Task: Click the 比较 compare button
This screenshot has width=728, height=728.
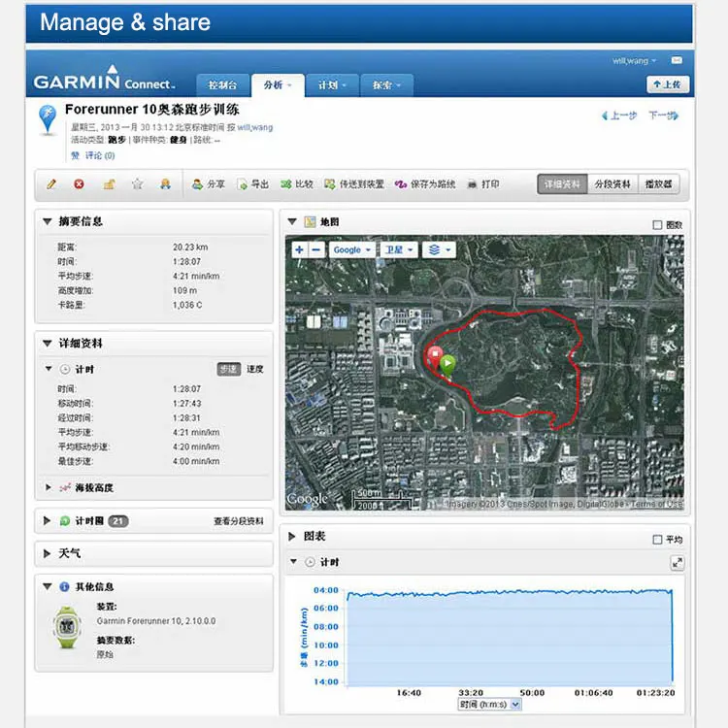Action: (297, 184)
